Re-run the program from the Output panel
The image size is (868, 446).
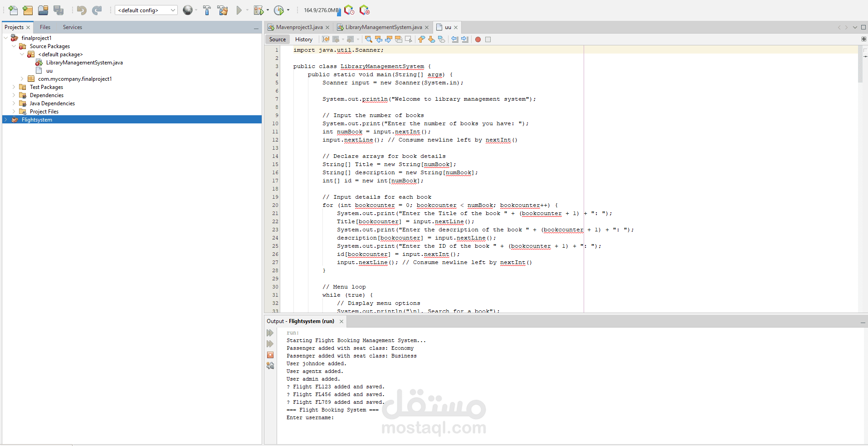[270, 333]
